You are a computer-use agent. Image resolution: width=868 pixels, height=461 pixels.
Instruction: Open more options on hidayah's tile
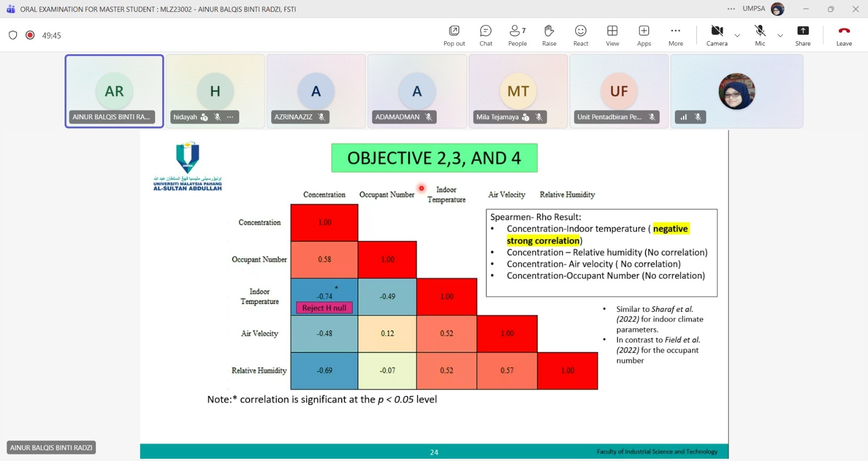tap(230, 117)
